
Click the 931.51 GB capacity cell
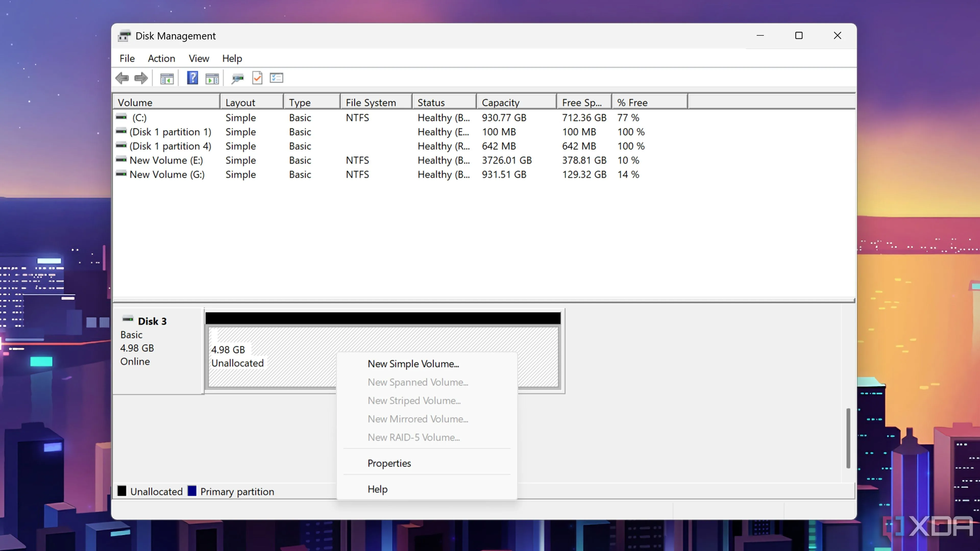pos(504,174)
